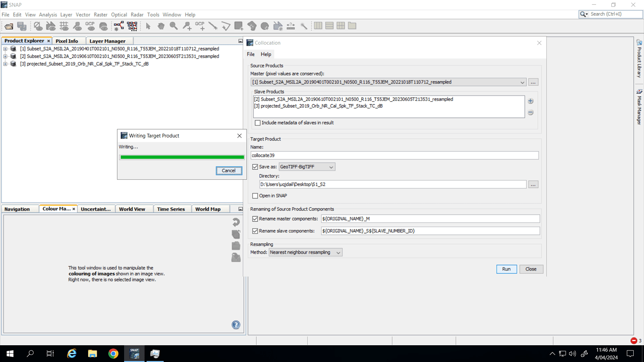644x362 pixels.
Task: Open the Radar menu
Action: (x=137, y=14)
